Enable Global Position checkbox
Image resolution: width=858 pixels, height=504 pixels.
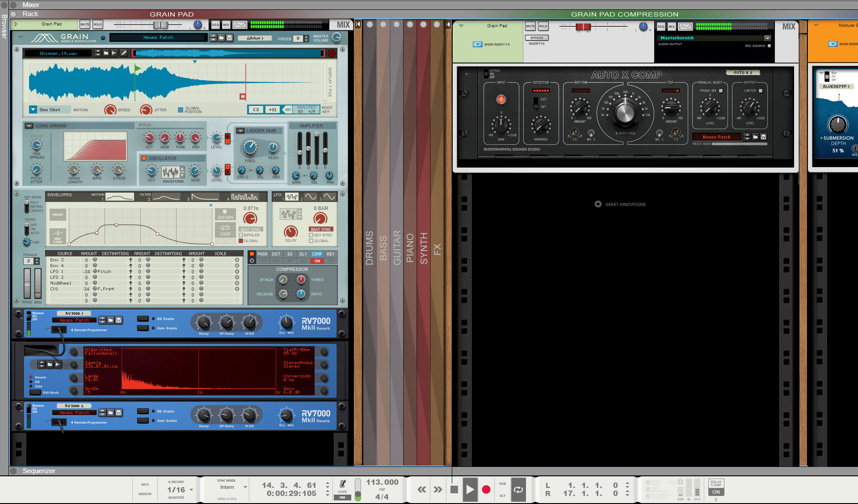(x=181, y=109)
